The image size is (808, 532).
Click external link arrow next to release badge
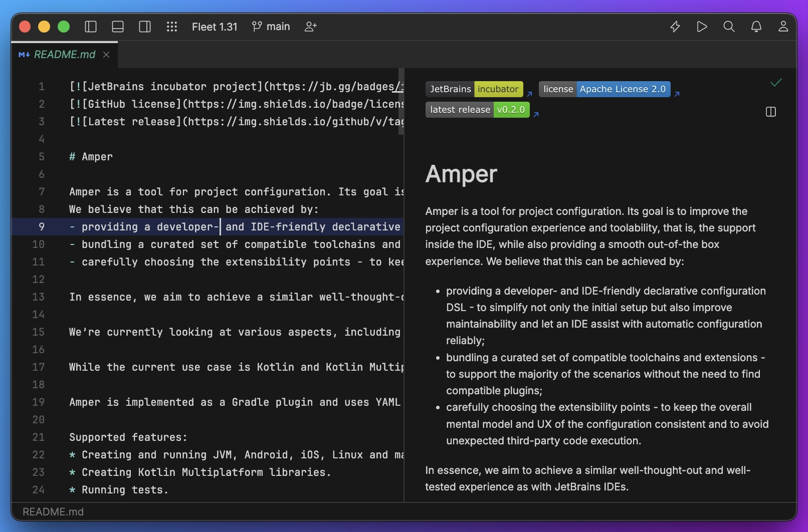[536, 114]
